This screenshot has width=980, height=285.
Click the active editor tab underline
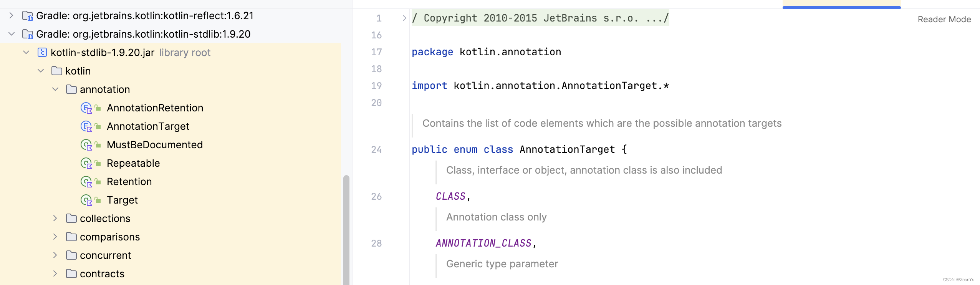(841, 7)
